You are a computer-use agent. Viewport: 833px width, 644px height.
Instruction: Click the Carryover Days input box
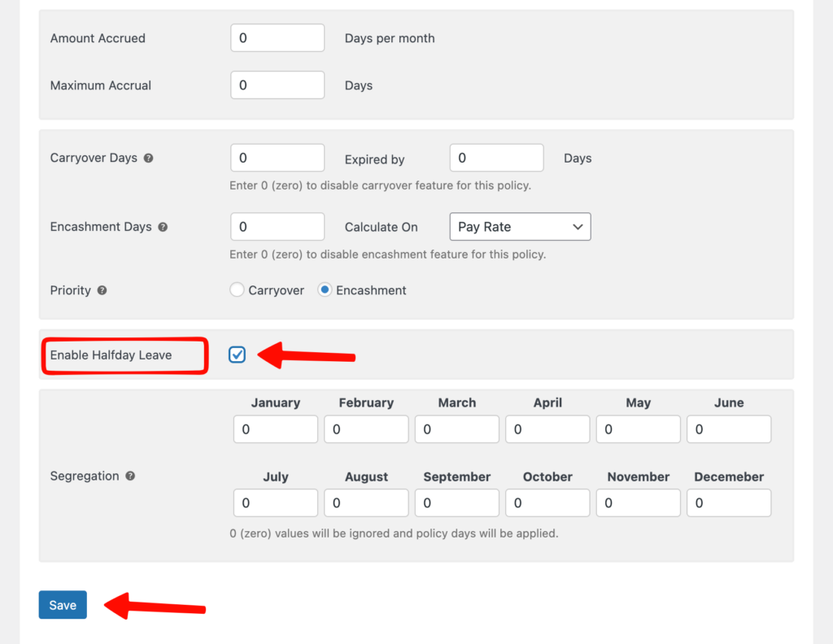tap(277, 158)
